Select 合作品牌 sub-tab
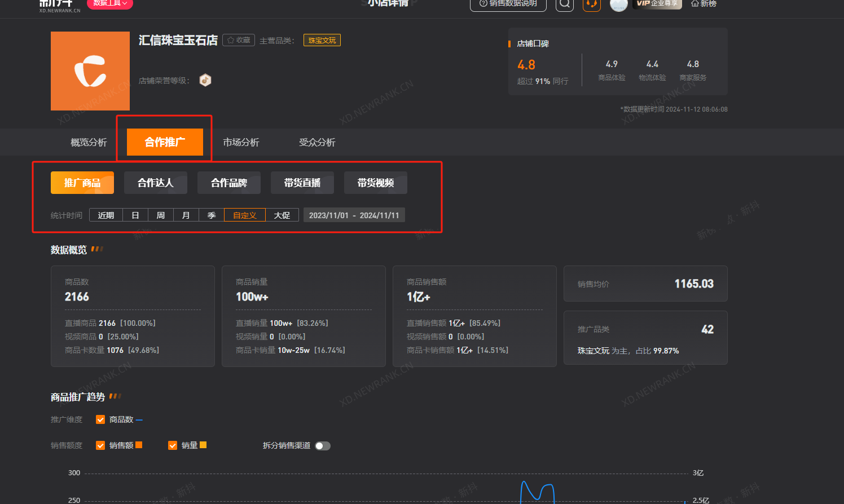 tap(229, 183)
